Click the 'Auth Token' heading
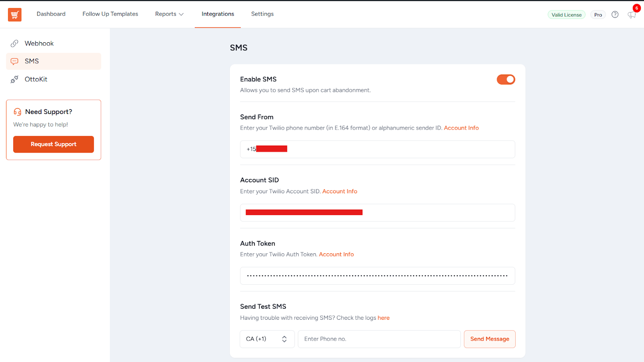644x362 pixels. coord(258,243)
